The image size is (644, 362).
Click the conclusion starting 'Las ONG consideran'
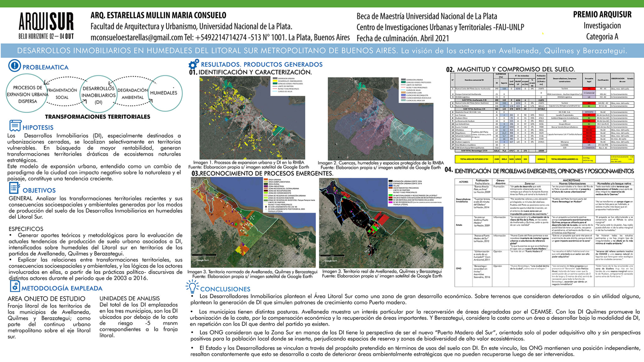(415, 336)
